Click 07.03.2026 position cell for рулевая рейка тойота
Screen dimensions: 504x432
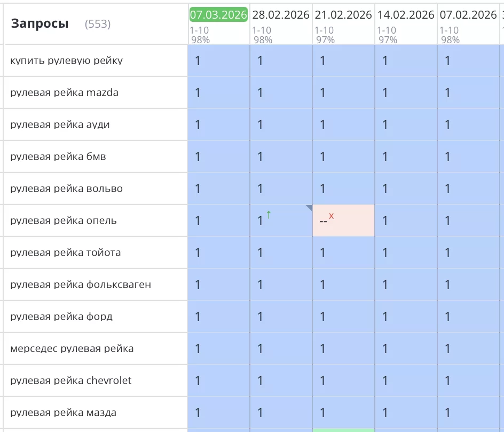pos(218,252)
